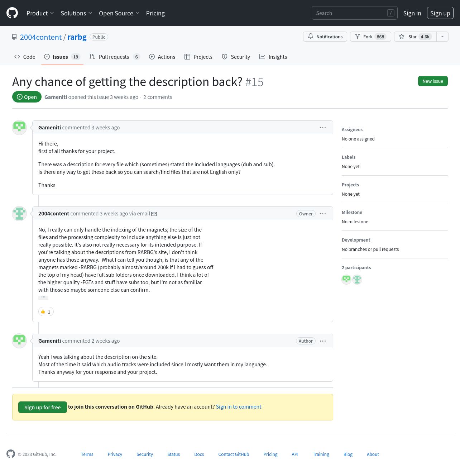The image size is (460, 476).
Task: Click the Author badge label
Action: click(306, 341)
